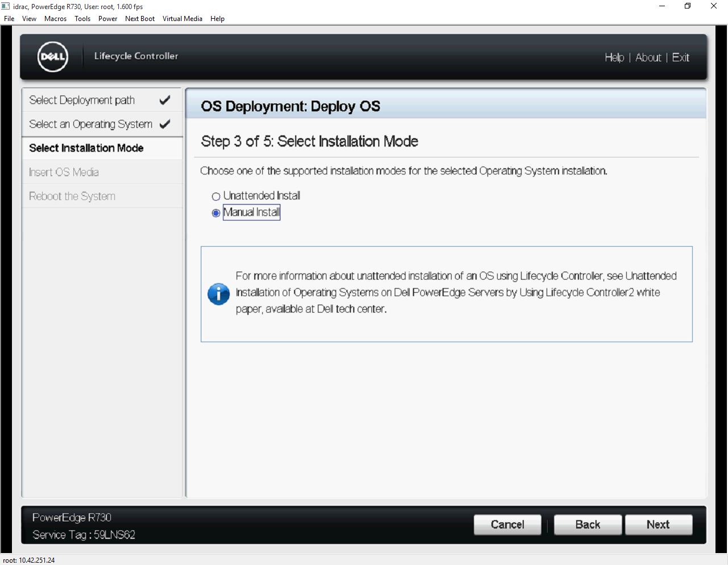The height and width of the screenshot is (565, 728).
Task: Select the Select Installation Mode step
Action: tap(102, 148)
